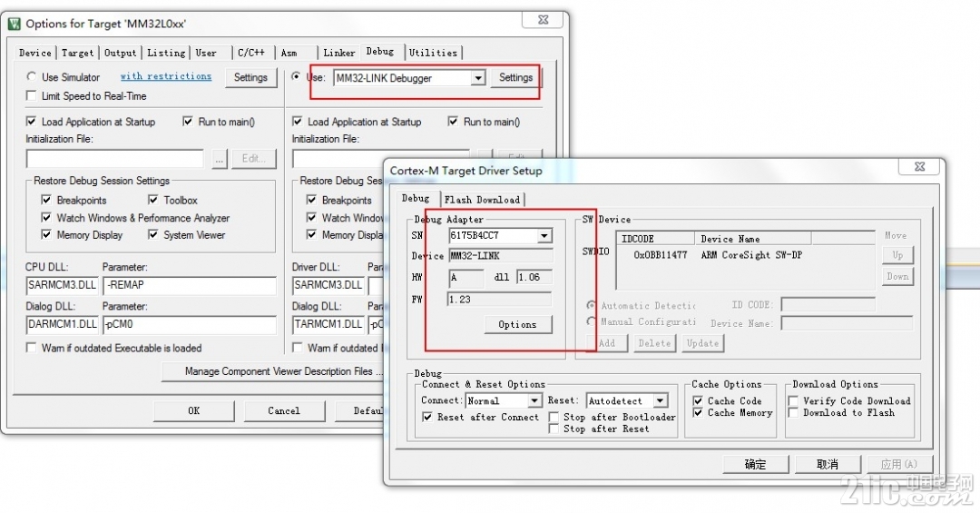Click 确定 button in Driver Setup
980x513 pixels.
point(756,464)
